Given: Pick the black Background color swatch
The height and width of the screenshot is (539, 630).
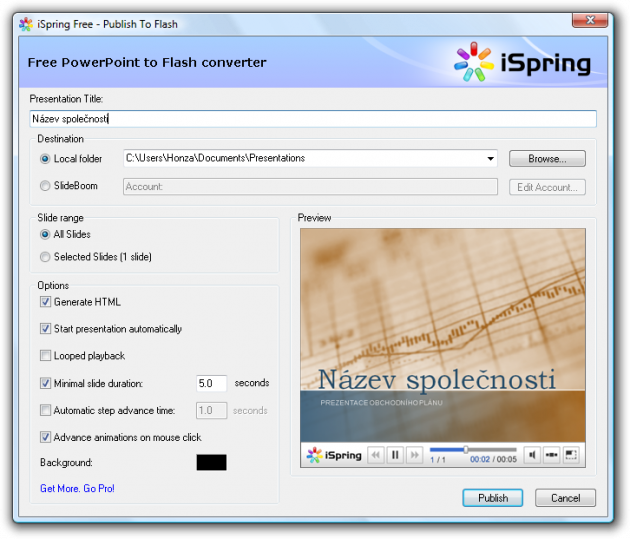Looking at the screenshot, I should tap(211, 462).
